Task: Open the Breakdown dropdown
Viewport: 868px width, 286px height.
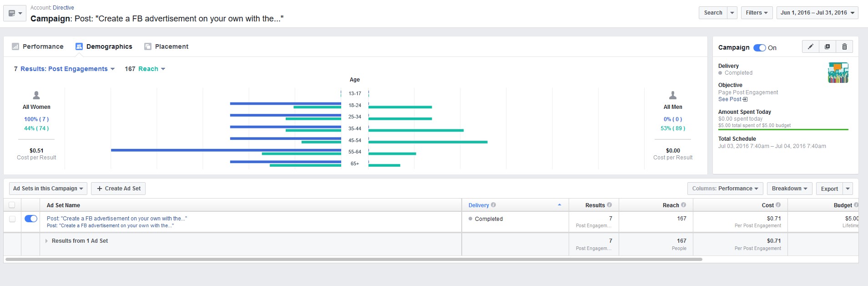Action: (790, 189)
